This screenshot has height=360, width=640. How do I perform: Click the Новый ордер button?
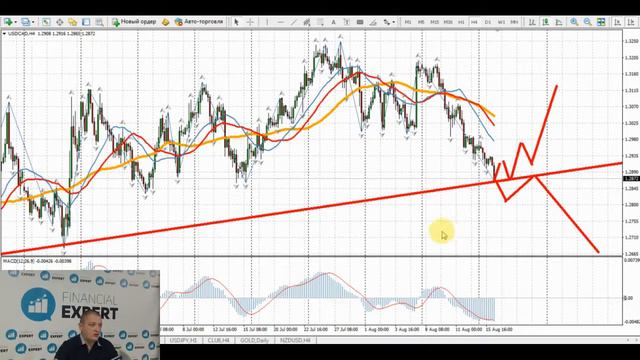pyautogui.click(x=134, y=22)
